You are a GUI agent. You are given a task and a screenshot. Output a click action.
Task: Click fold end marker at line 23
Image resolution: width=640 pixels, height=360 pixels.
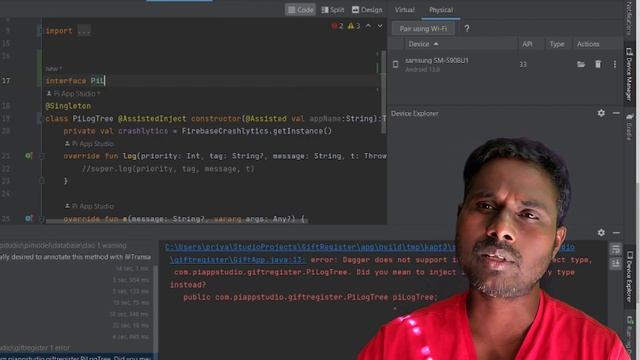tap(42, 181)
